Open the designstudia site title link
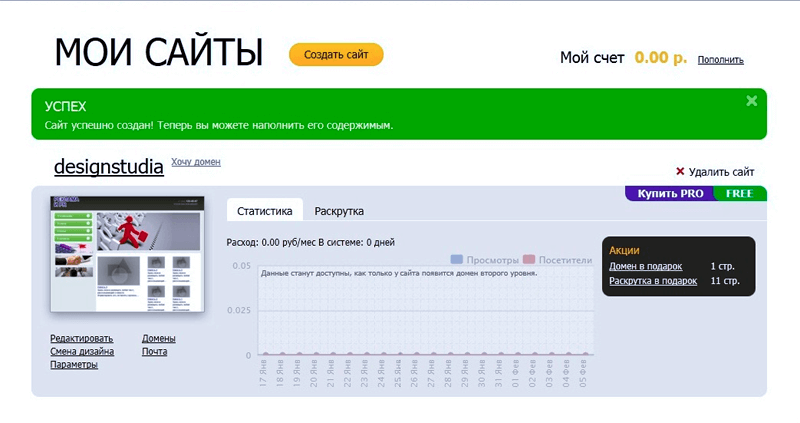Viewport: 800px width, 423px height. [108, 167]
